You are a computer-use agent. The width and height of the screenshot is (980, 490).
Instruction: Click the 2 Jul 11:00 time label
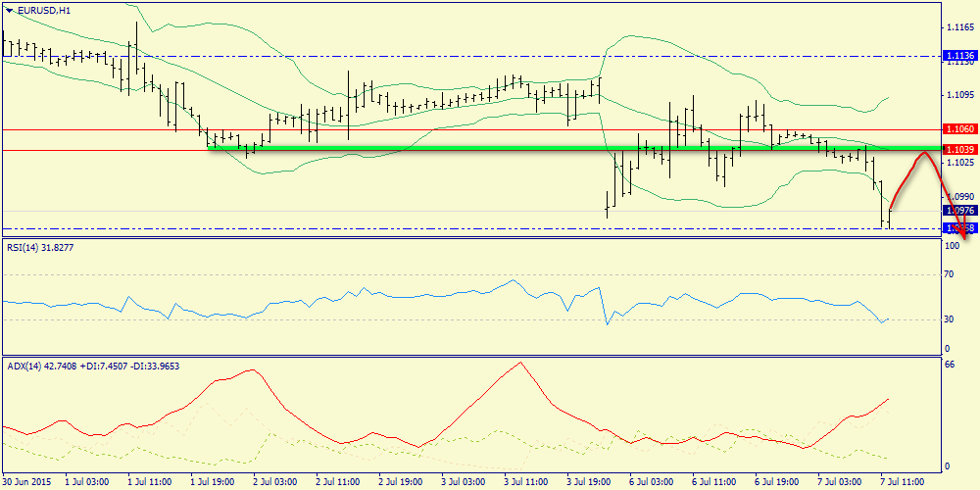coord(338,482)
